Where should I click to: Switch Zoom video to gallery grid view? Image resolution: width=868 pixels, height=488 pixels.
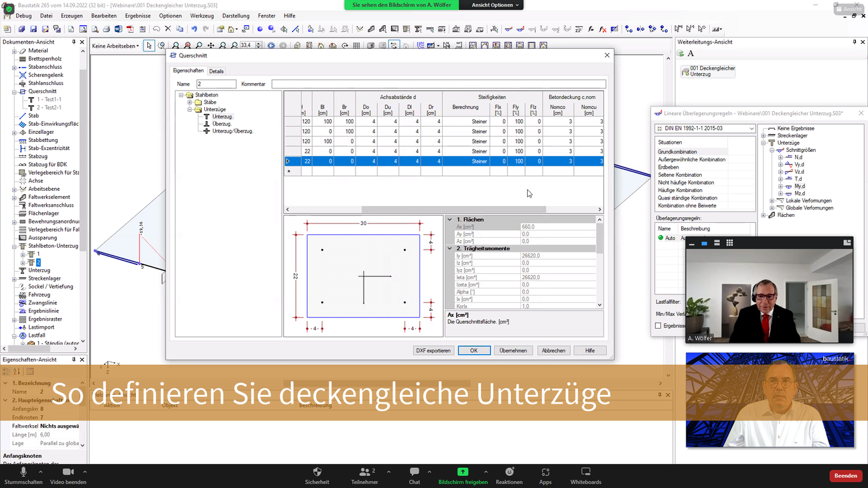(729, 243)
